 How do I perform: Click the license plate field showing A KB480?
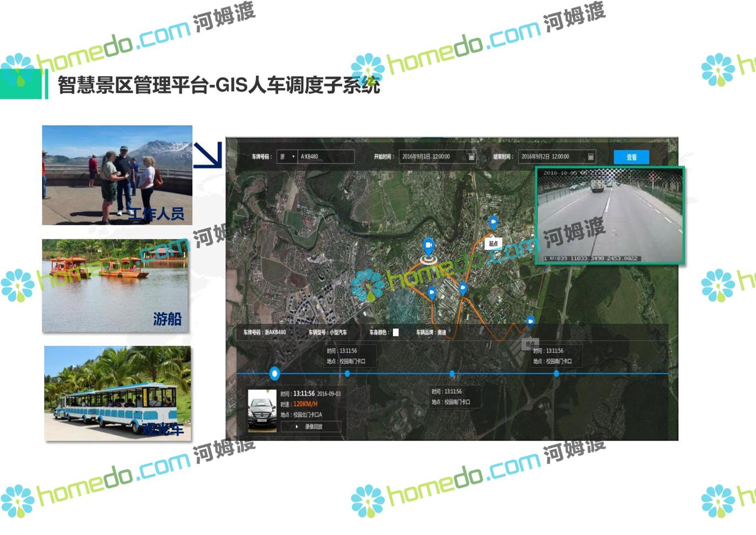coord(326,157)
